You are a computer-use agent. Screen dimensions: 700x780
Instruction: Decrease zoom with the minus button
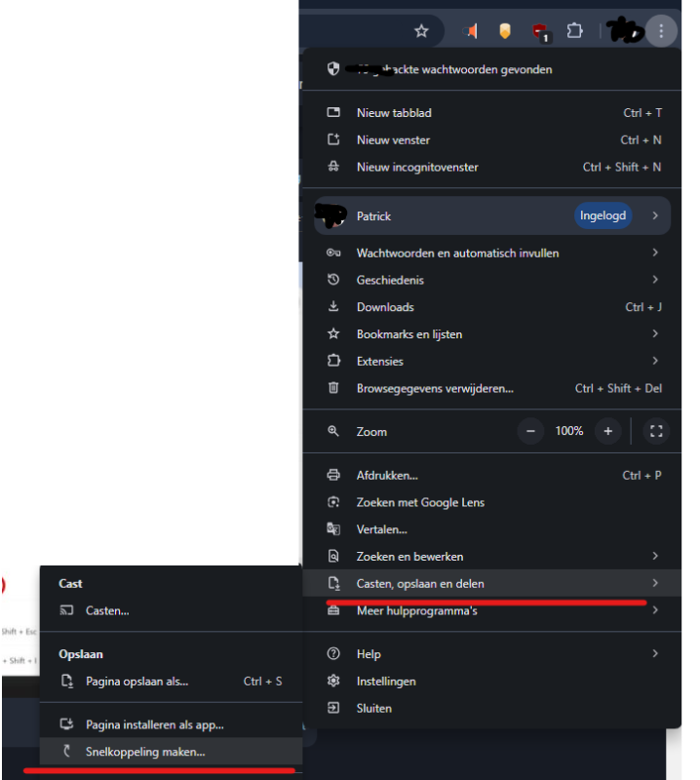tap(530, 431)
